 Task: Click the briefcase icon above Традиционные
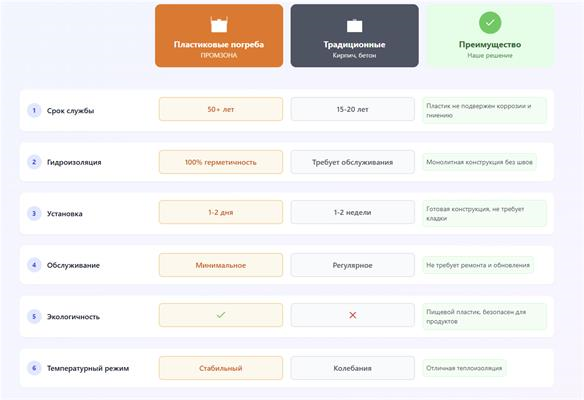click(x=354, y=25)
